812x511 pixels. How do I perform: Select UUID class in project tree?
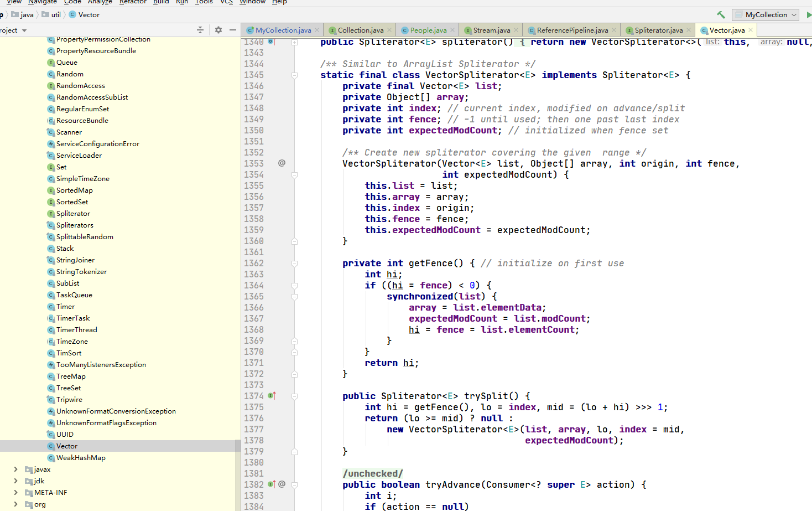point(65,435)
